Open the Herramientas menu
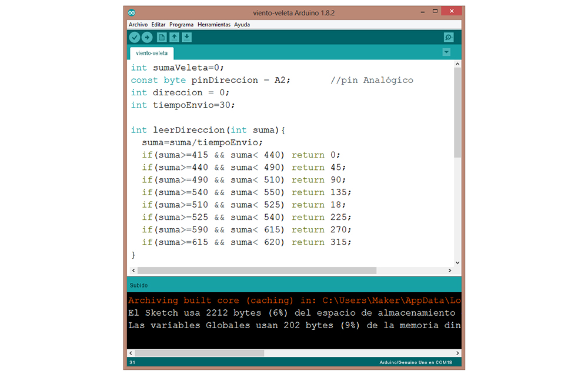The height and width of the screenshot is (374, 588). click(x=214, y=25)
